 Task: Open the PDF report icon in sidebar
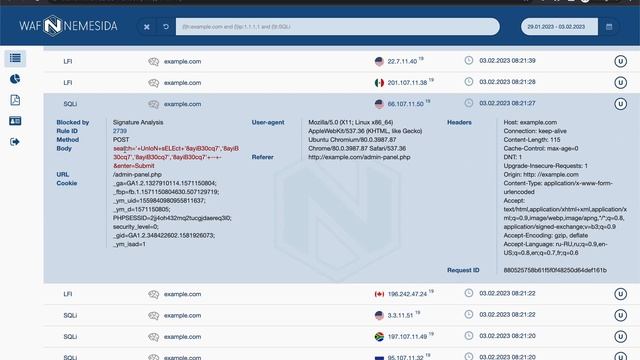[15, 100]
